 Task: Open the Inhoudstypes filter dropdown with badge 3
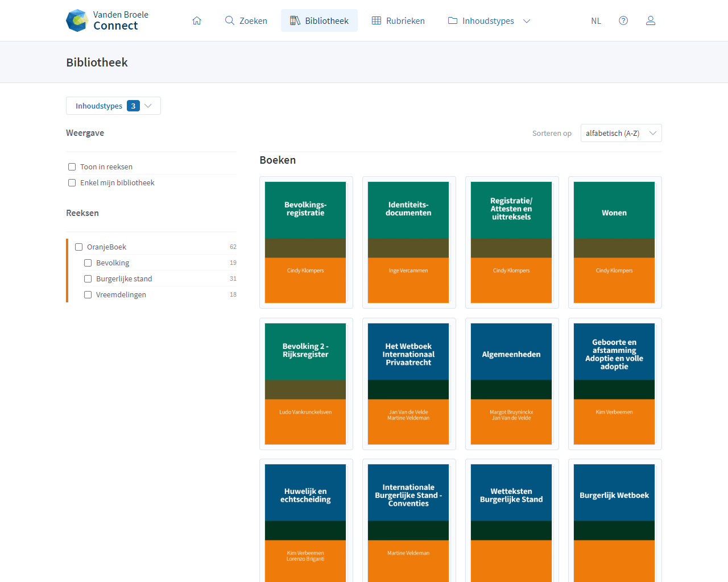(113, 106)
